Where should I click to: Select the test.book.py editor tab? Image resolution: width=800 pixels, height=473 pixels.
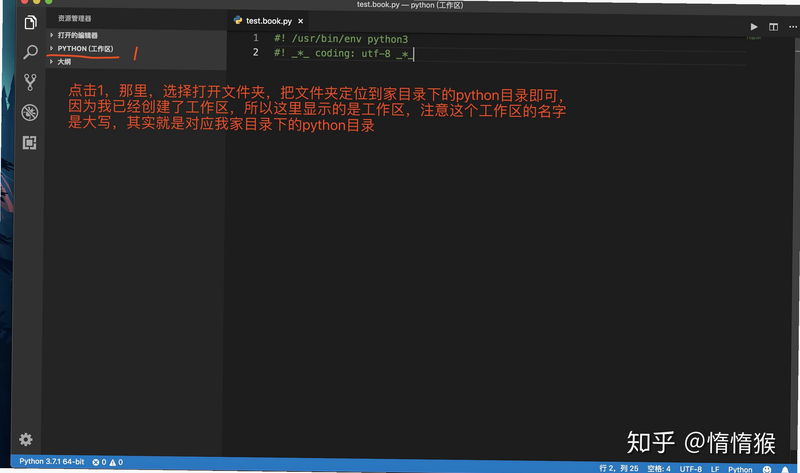tap(269, 21)
